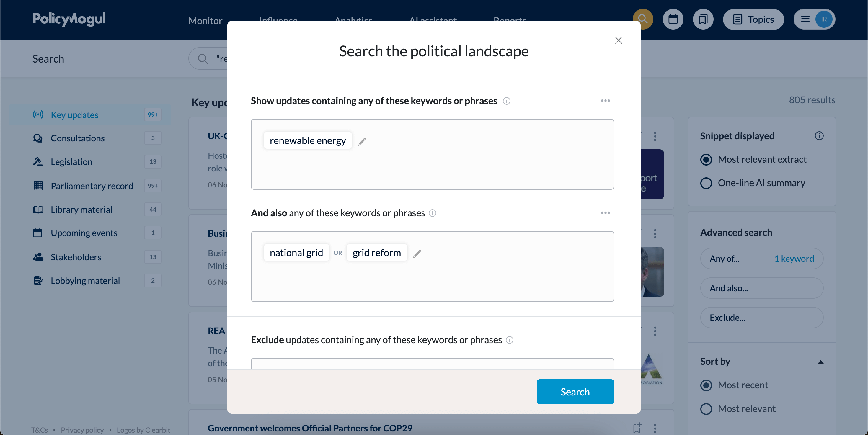Viewport: 868px width, 435px height.
Task: Show info for Snippet displayed
Action: coord(819,136)
